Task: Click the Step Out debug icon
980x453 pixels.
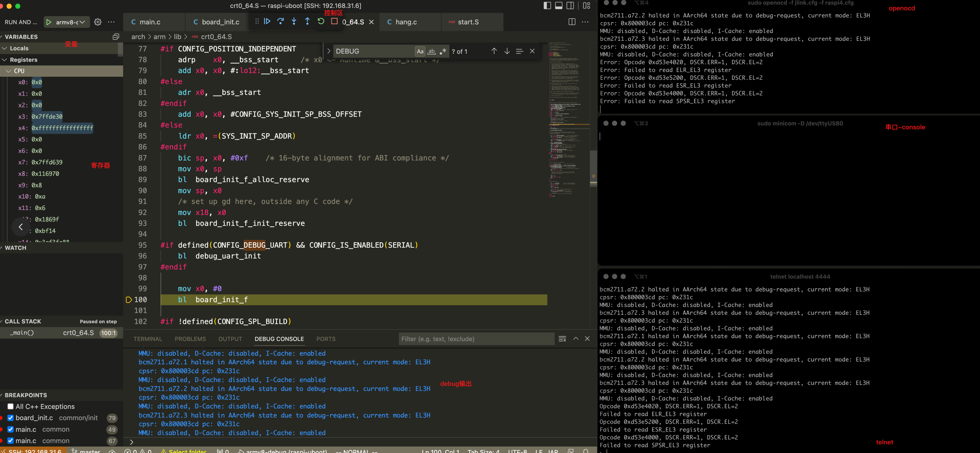Action: (307, 21)
